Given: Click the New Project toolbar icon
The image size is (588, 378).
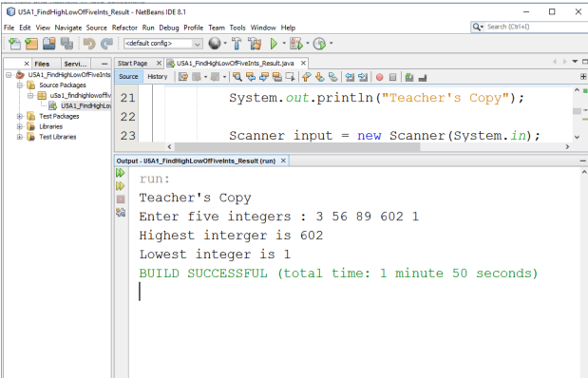Looking at the screenshot, I should coord(31,44).
